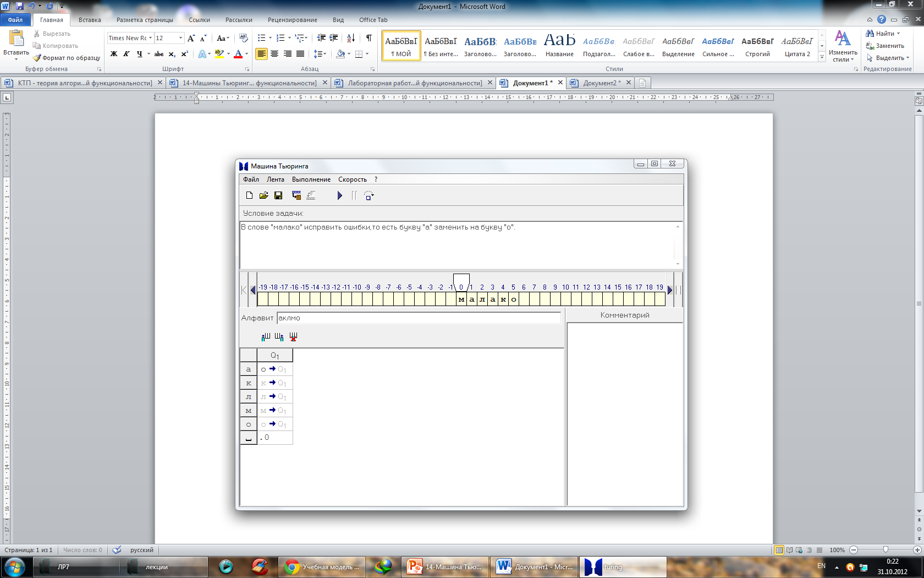
Task: Open the Лента menu in Turing machine window
Action: (275, 179)
